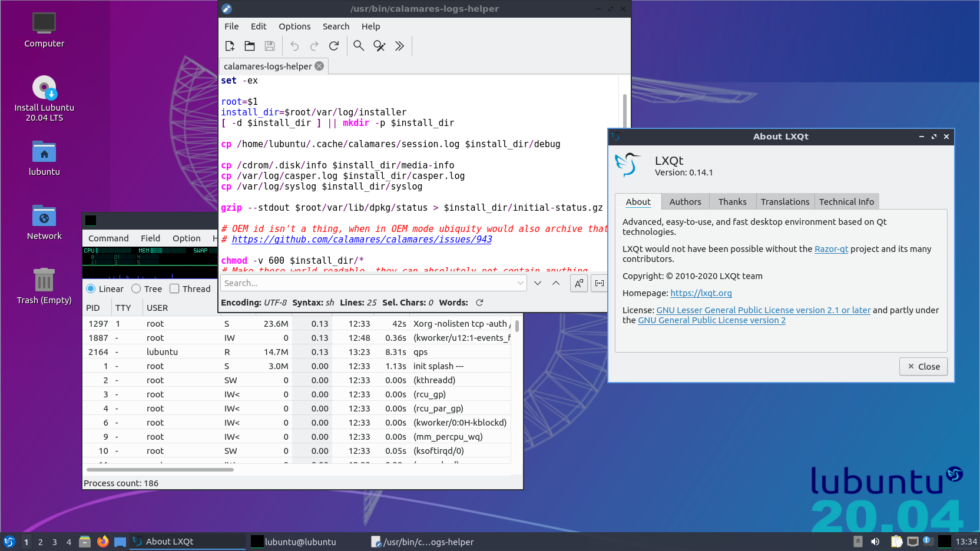Image resolution: width=980 pixels, height=551 pixels.
Task: Open the https://lxqt.org homepage link
Action: (701, 293)
